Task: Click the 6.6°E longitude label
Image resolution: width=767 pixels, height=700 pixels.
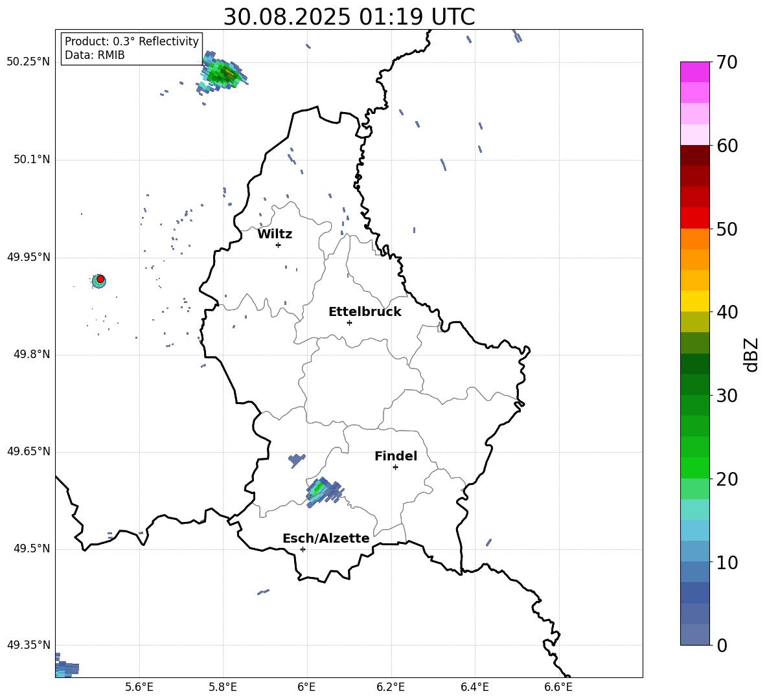Action: 558,687
